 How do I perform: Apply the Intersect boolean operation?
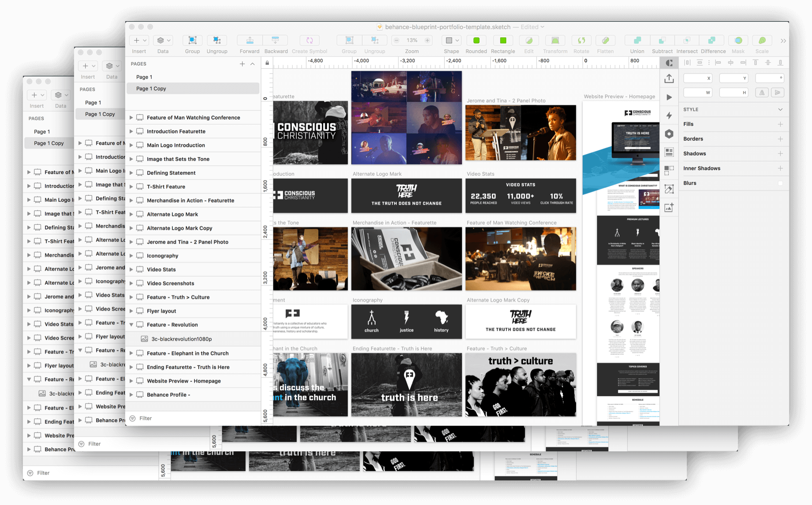(x=687, y=41)
